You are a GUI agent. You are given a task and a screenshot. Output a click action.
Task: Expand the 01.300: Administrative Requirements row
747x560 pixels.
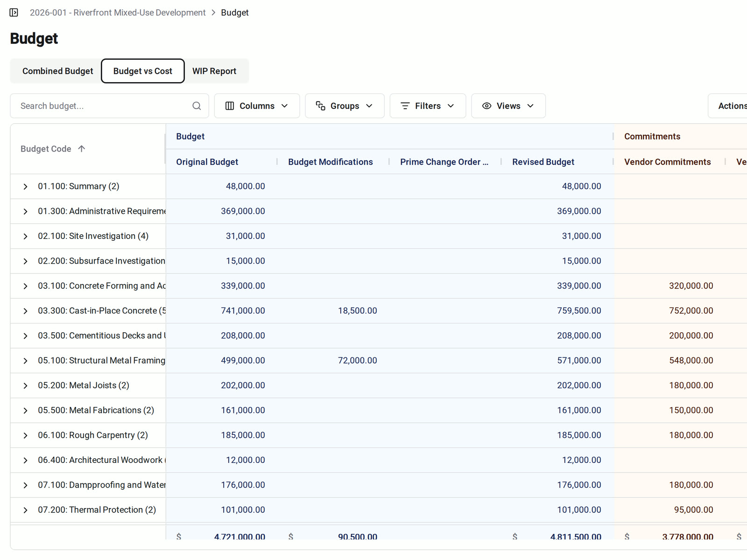click(26, 211)
